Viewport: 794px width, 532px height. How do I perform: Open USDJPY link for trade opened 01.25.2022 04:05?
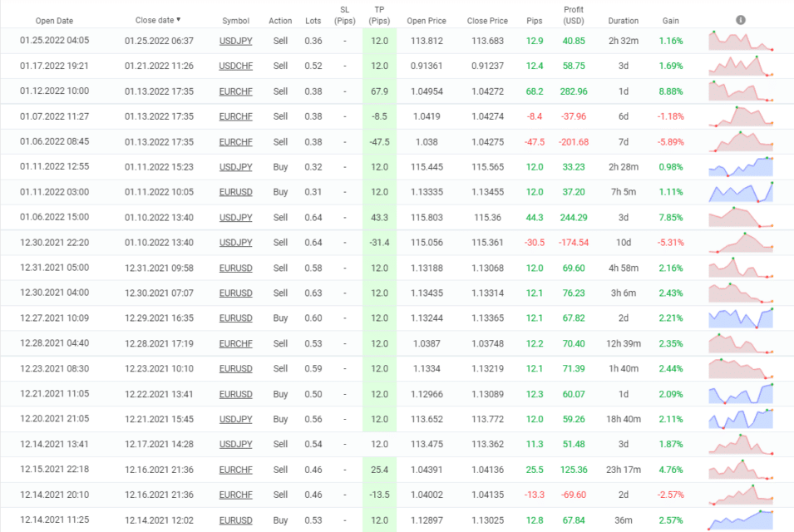point(235,41)
